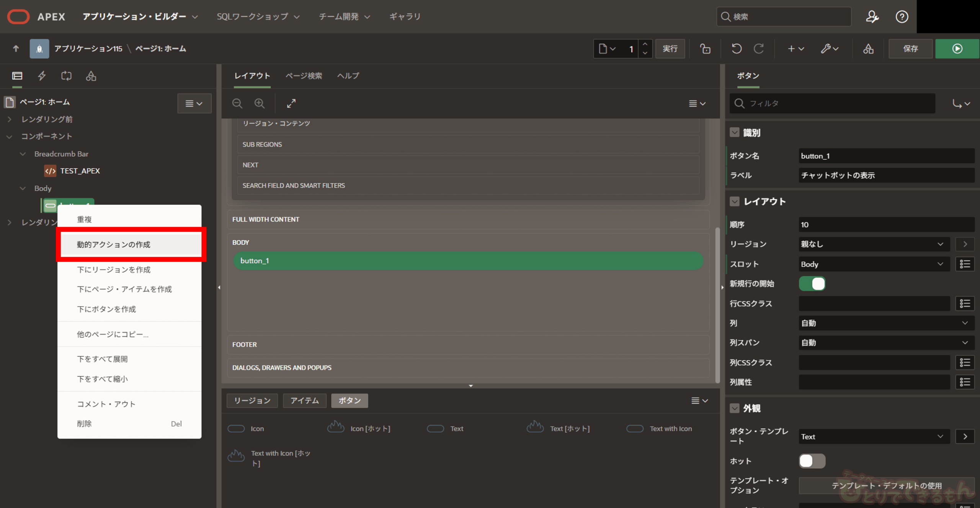
Task: Open the Processing tab icon in left pane
Action: point(66,76)
